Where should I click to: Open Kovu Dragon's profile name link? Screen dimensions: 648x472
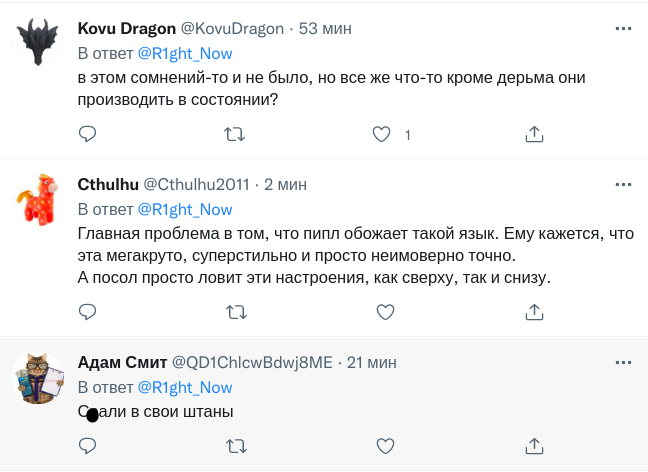(125, 29)
